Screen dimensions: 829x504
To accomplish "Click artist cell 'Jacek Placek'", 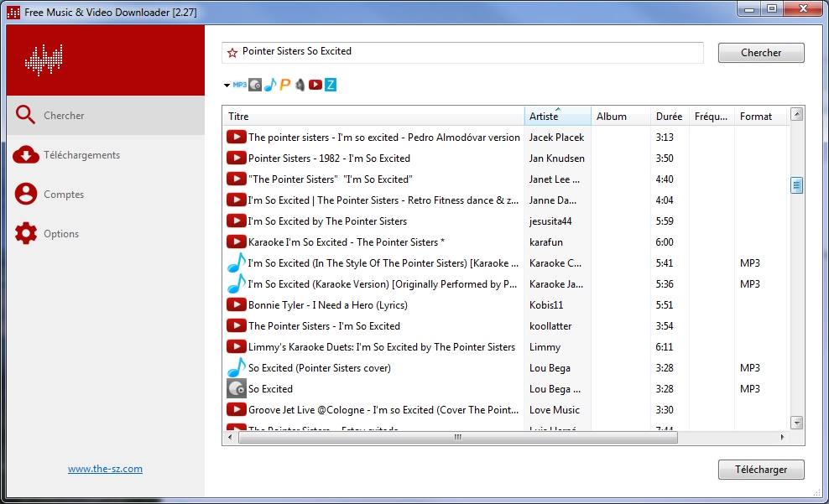I will (x=556, y=138).
